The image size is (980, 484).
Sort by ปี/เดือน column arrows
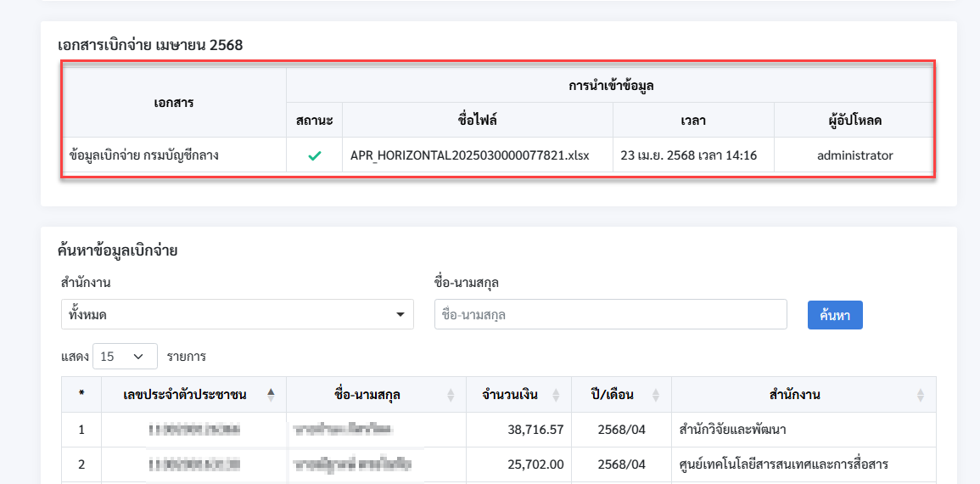pyautogui.click(x=656, y=395)
